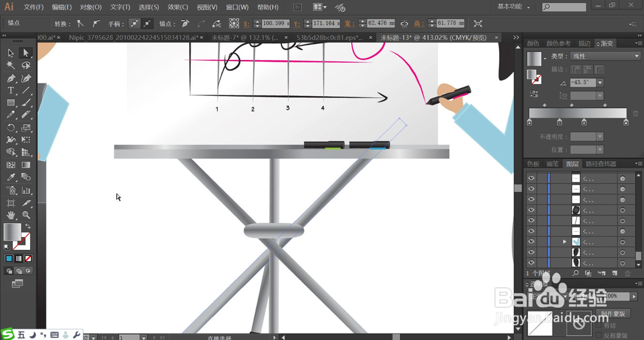This screenshot has height=340, width=644.
Task: Select the Mesh tool
Action: [x=11, y=165]
